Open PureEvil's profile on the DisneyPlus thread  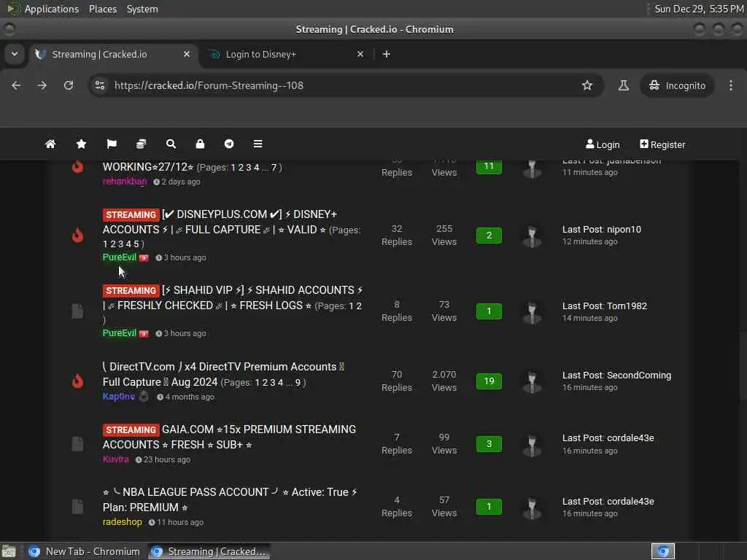click(120, 257)
